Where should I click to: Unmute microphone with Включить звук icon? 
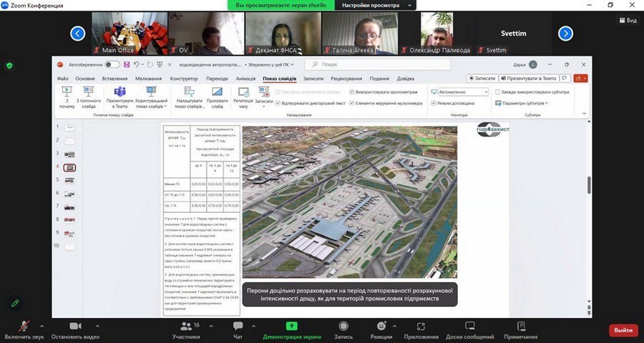(x=24, y=327)
